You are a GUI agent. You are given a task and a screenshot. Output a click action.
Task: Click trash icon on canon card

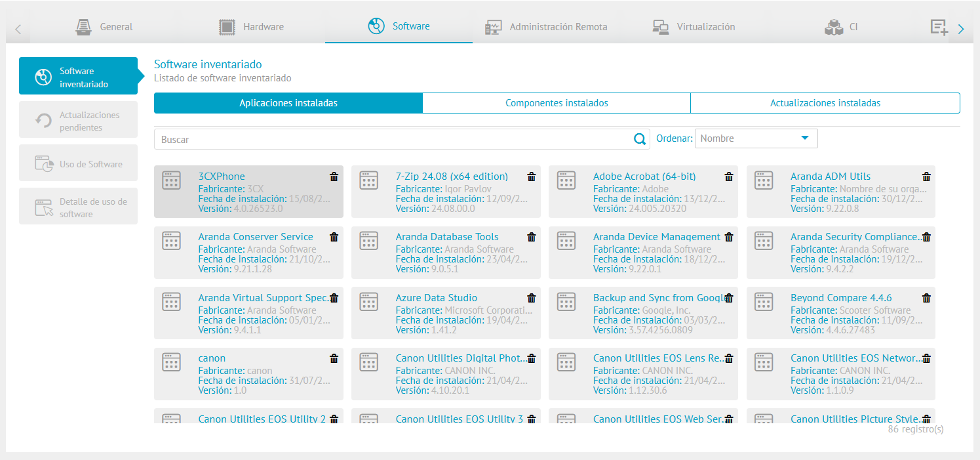(334, 358)
